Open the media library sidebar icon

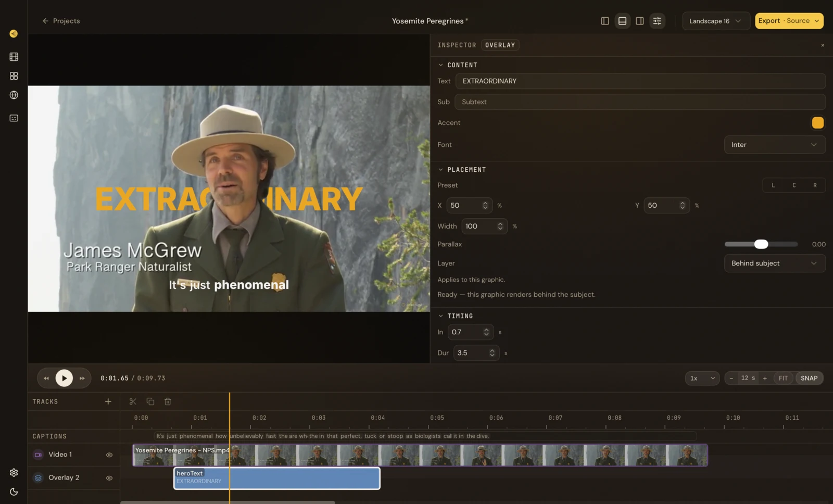14,57
